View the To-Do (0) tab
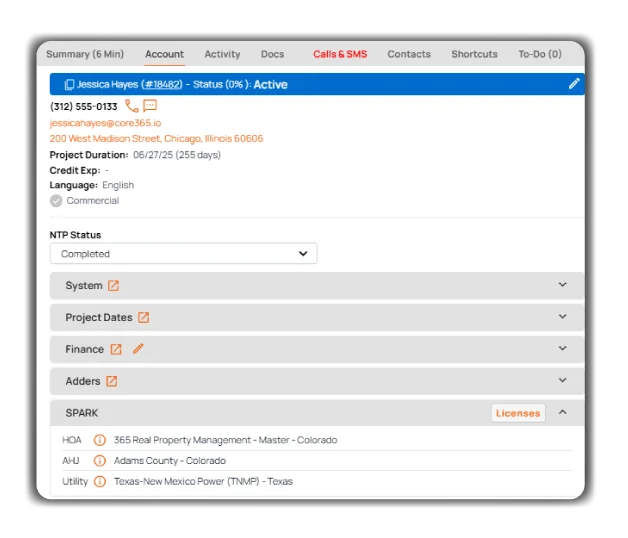Image resolution: width=628 pixels, height=538 pixels. pyautogui.click(x=540, y=54)
